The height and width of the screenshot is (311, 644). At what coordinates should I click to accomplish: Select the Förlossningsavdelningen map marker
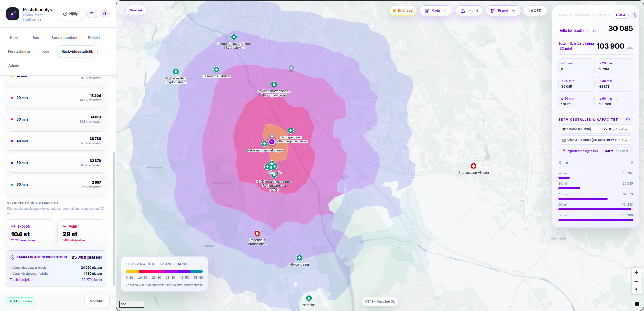click(264, 144)
